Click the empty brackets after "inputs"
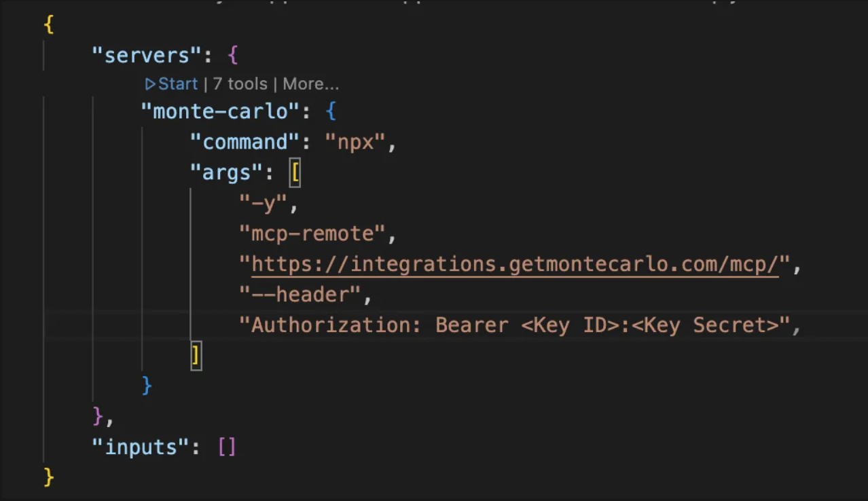The height and width of the screenshot is (501, 868). coord(227,447)
